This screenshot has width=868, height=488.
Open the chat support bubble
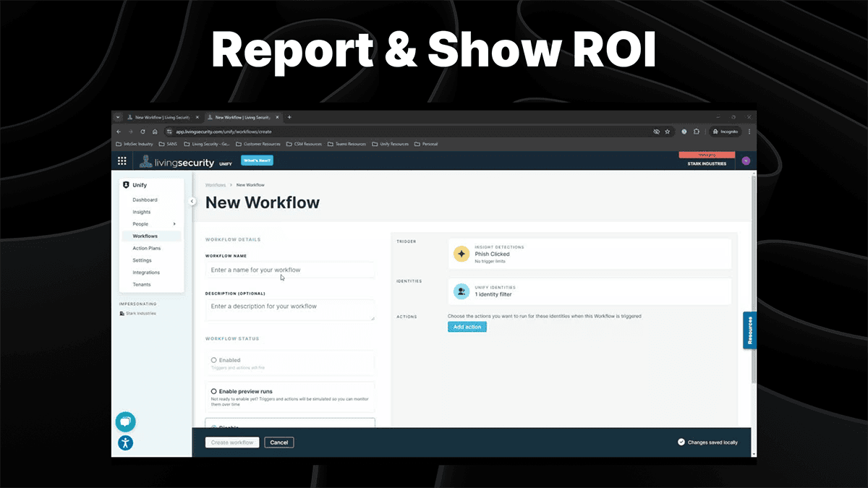pos(125,421)
